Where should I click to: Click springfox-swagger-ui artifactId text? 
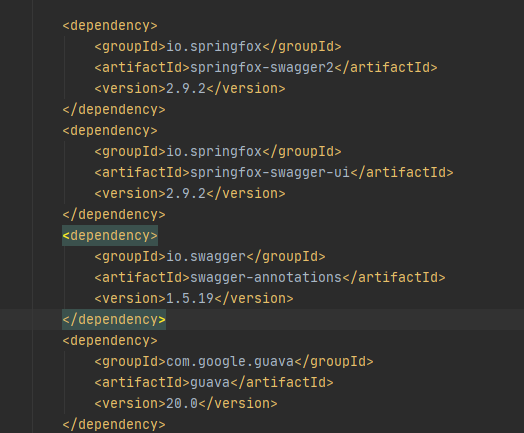[x=270, y=173]
